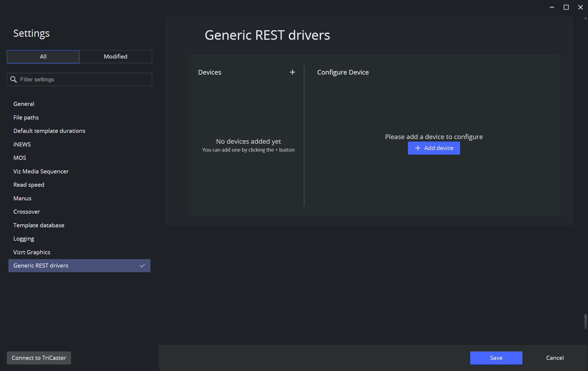The width and height of the screenshot is (588, 371).
Task: Go to Viz Media Sequencer settings
Action: tap(41, 171)
